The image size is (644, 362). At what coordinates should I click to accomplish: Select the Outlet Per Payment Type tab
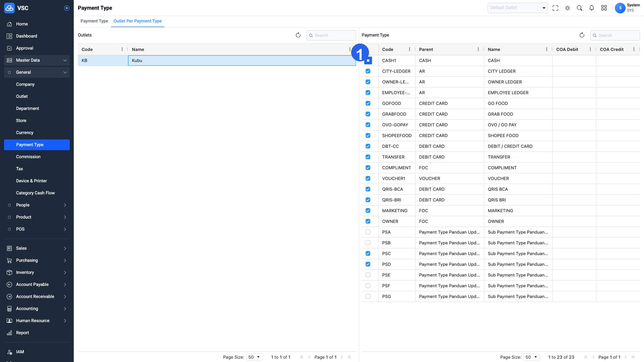138,21
